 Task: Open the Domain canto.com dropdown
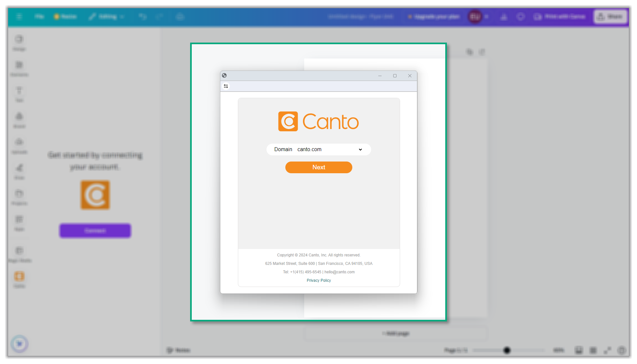point(318,149)
